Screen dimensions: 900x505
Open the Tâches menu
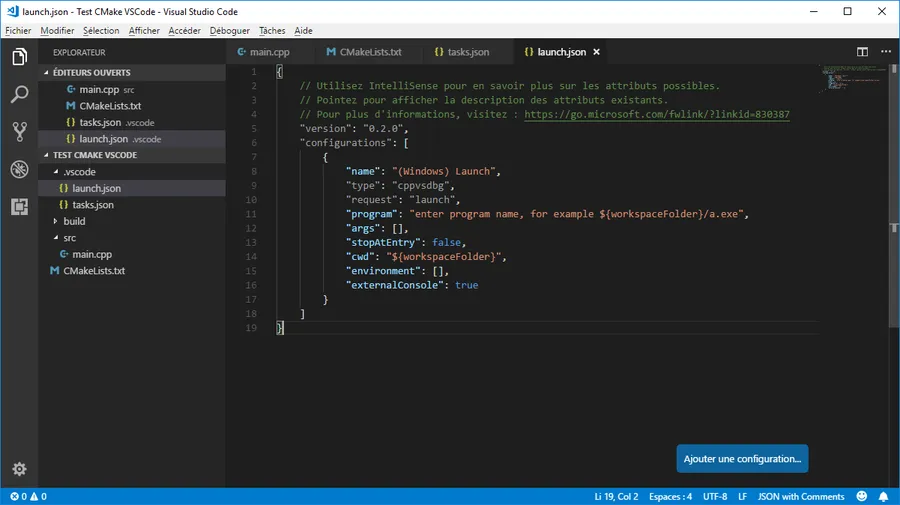click(x=272, y=30)
